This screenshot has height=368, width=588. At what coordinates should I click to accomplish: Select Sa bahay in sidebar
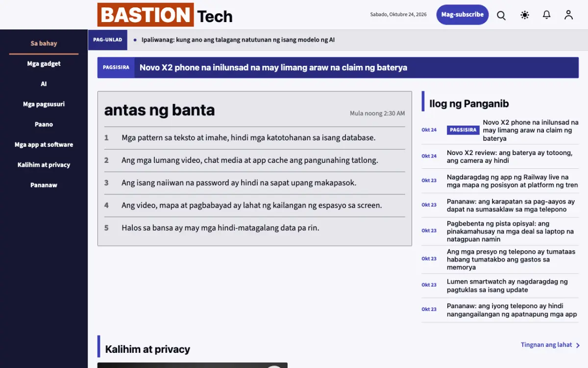click(x=44, y=43)
